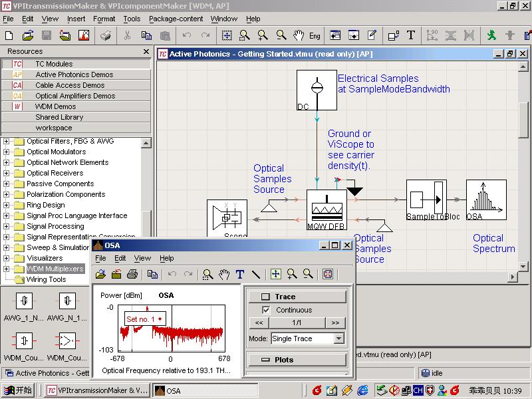
Task: Click the TC Modules resource bar
Action: tap(76, 64)
